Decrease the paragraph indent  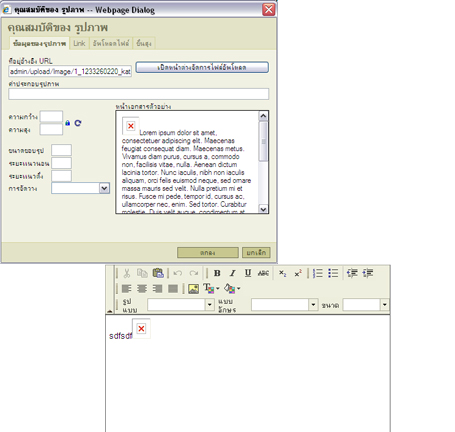[x=352, y=273]
